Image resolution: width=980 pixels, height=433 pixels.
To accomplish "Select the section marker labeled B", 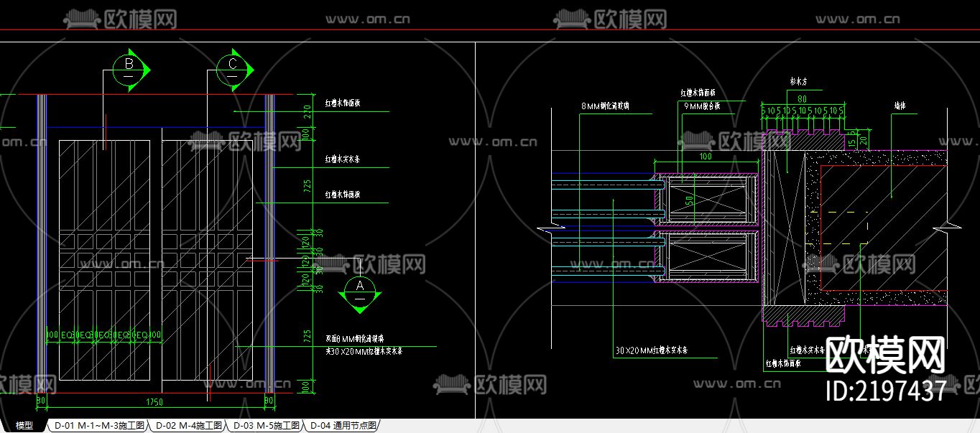I will [131, 70].
